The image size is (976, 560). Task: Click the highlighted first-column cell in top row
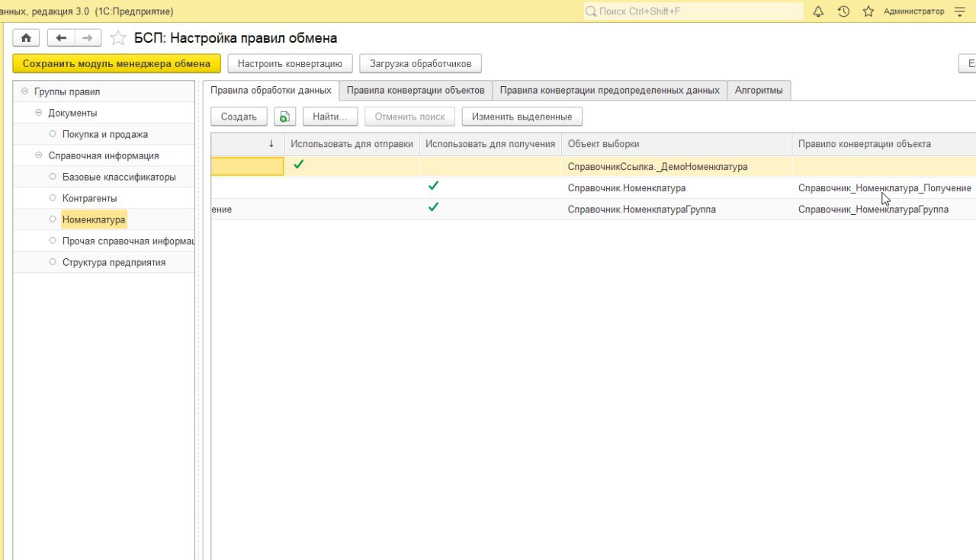click(x=248, y=166)
